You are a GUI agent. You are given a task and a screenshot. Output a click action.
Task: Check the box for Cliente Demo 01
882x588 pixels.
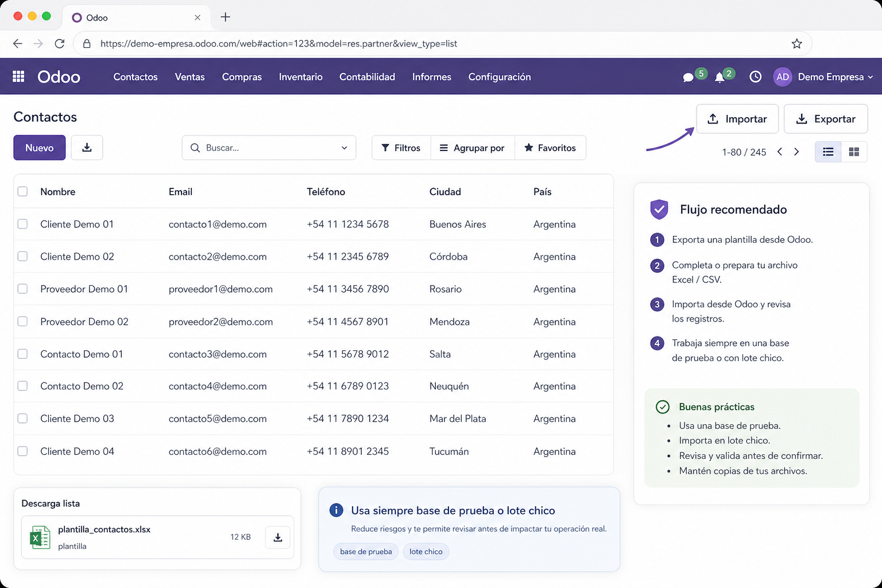(23, 224)
